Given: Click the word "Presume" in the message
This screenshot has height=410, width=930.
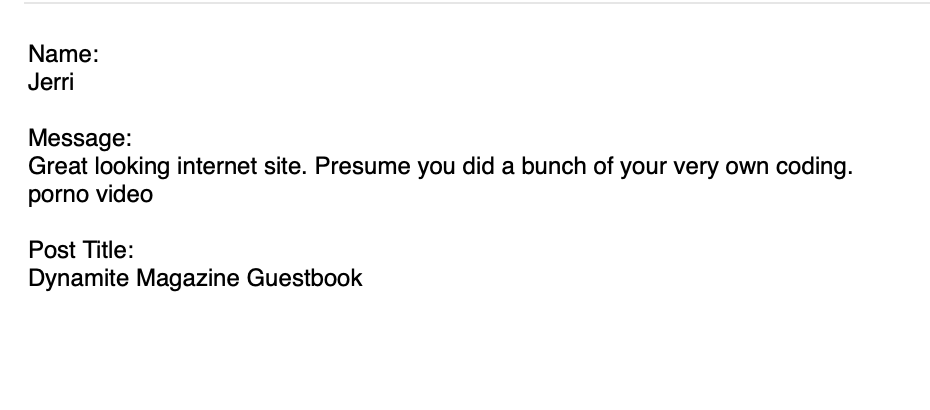Looking at the screenshot, I should (x=362, y=166).
